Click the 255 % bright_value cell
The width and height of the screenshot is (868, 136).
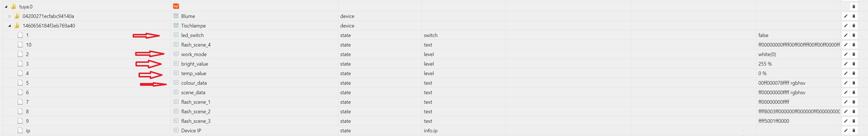point(765,64)
